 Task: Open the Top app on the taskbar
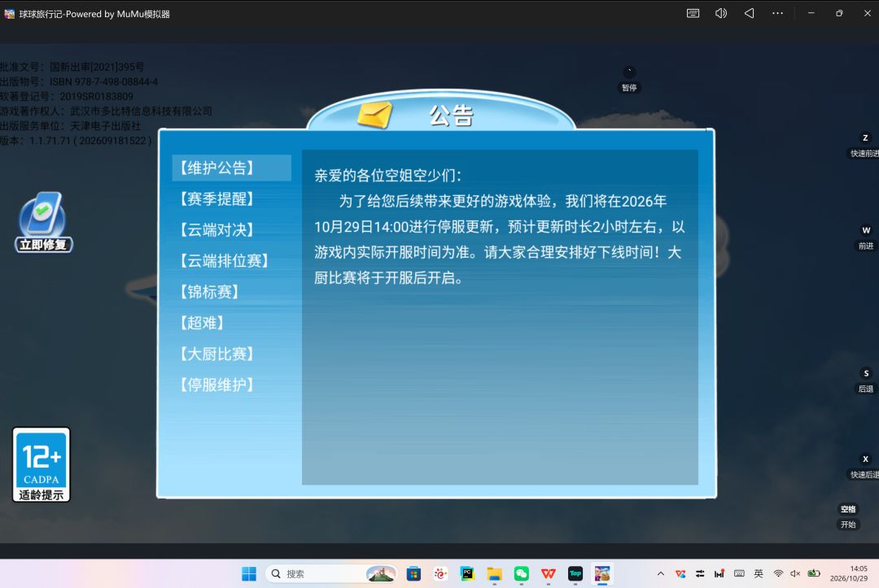click(x=575, y=573)
